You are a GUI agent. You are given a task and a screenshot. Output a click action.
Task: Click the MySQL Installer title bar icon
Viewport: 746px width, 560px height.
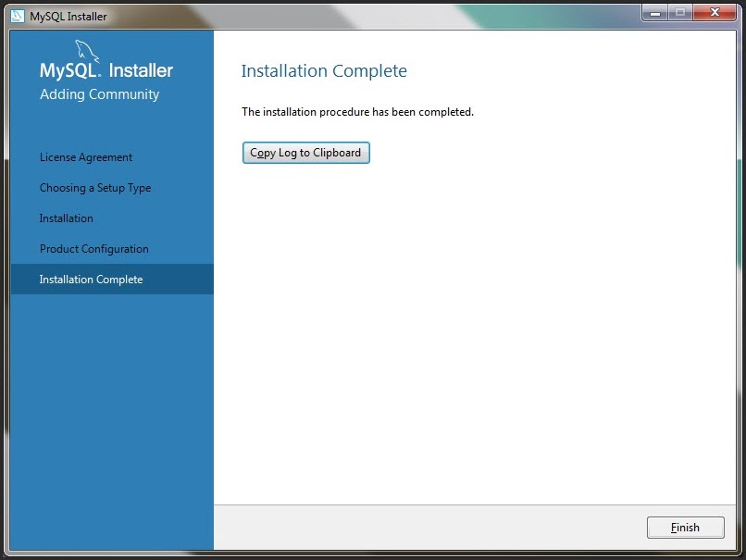18,16
